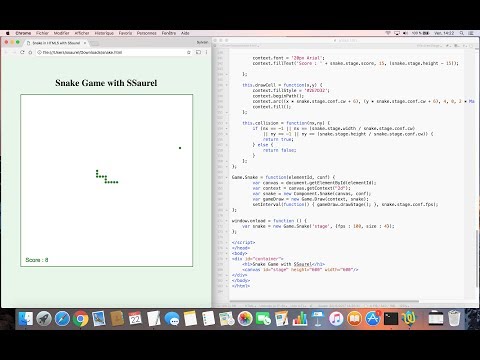Image resolution: width=480 pixels, height=360 pixels.
Task: Click the this.drawCell function line
Action: (x=282, y=85)
